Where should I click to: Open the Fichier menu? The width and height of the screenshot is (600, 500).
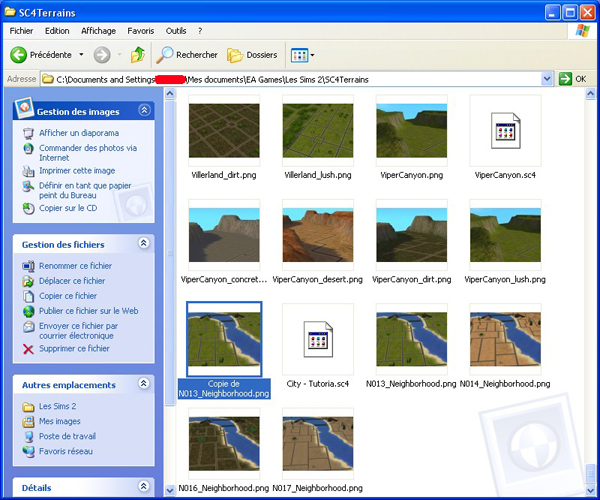pyautogui.click(x=21, y=31)
